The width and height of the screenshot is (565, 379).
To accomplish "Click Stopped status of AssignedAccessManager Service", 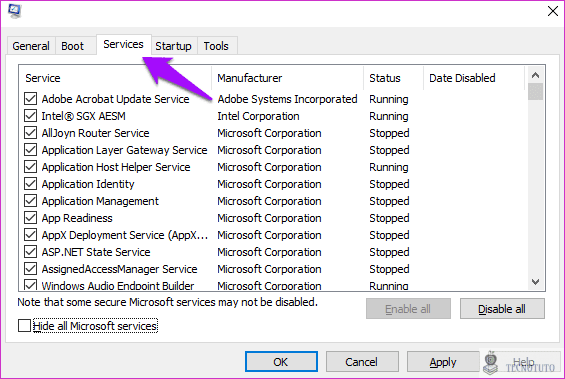I will 389,269.
